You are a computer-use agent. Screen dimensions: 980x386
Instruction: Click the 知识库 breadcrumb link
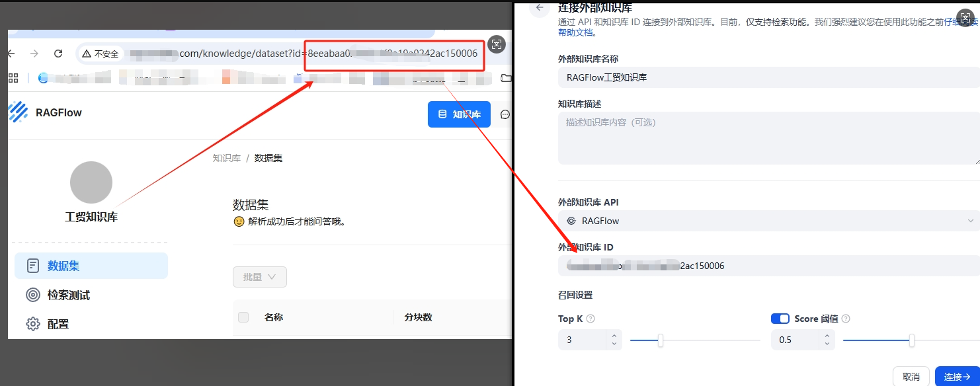coord(227,158)
